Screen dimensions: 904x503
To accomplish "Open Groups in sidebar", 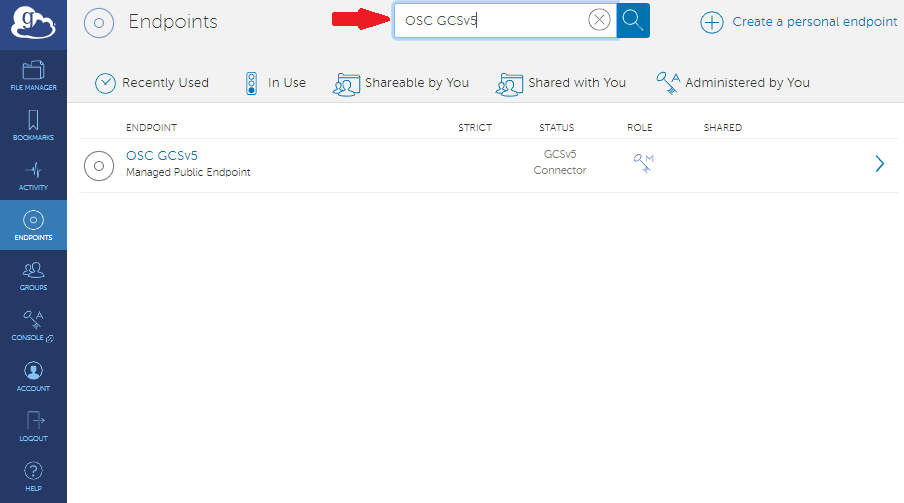I will coord(33,275).
